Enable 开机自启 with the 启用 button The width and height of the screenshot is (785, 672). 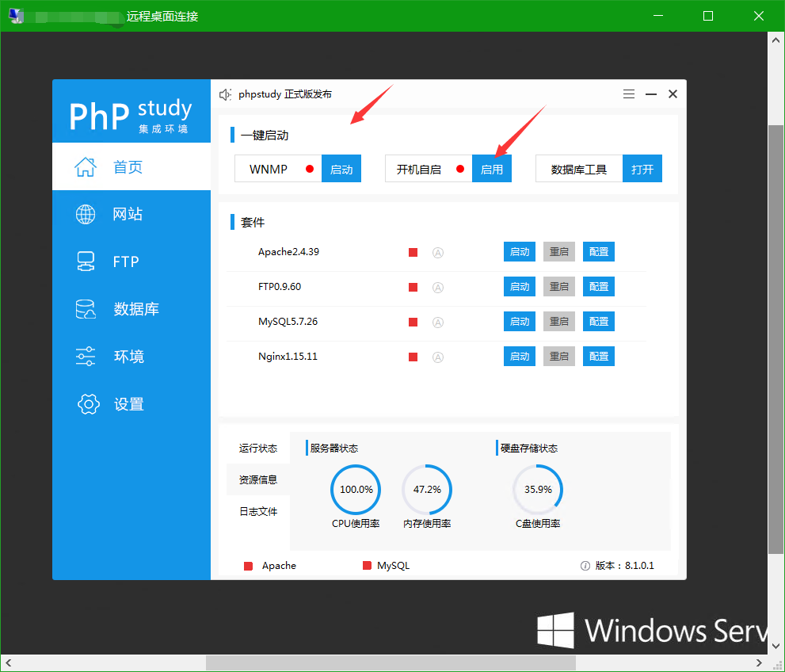click(x=492, y=169)
